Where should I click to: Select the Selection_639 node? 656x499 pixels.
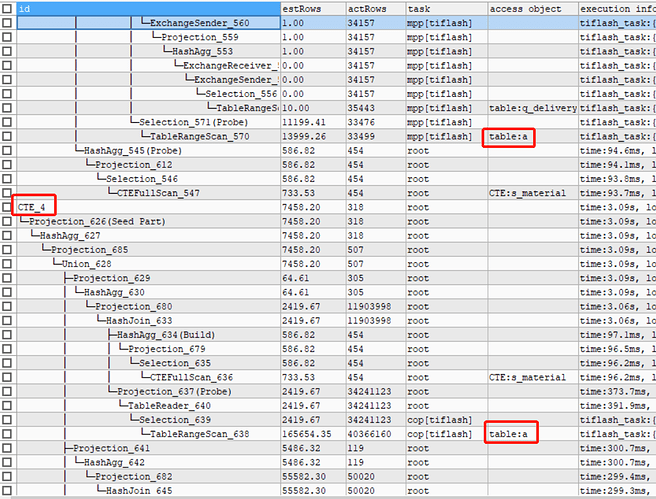(175, 420)
